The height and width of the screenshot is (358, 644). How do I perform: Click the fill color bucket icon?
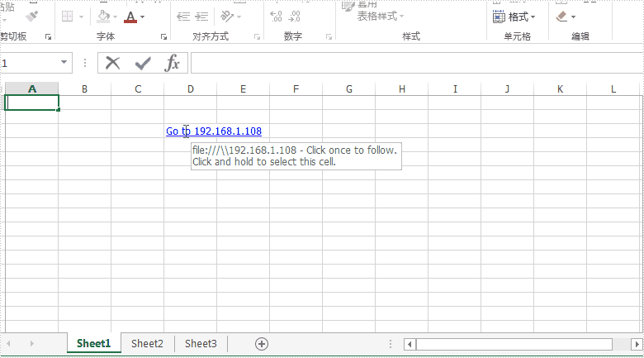[x=102, y=17]
